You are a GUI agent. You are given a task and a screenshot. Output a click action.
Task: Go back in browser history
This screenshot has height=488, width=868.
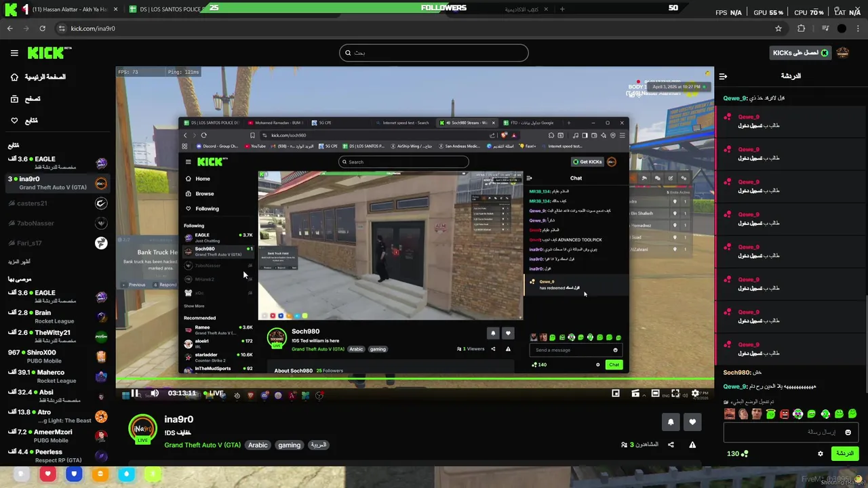coord(9,28)
